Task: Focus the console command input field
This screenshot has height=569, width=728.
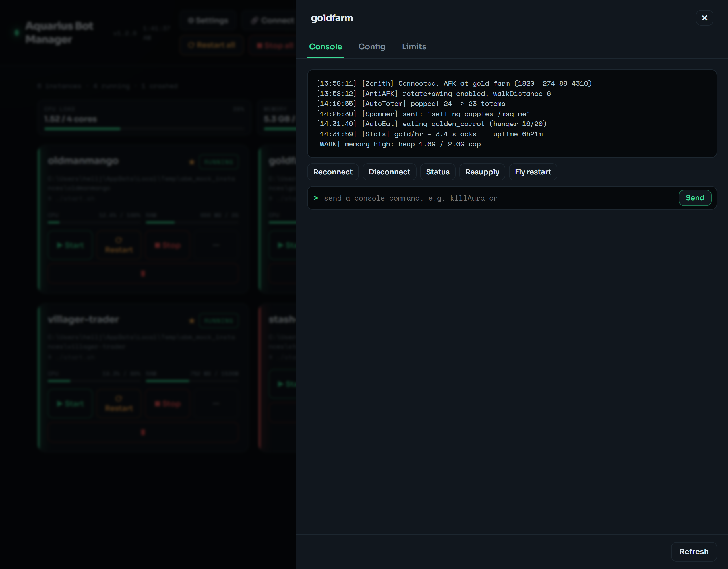Action: (498, 198)
